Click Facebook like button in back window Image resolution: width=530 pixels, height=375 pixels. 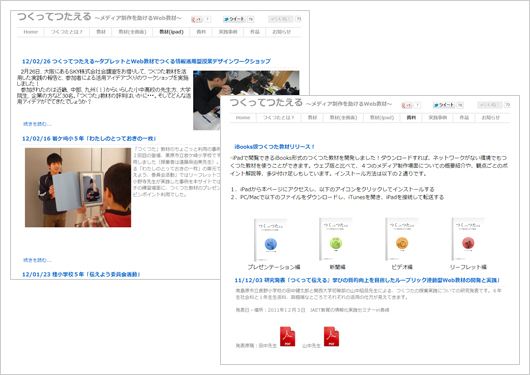[281, 19]
